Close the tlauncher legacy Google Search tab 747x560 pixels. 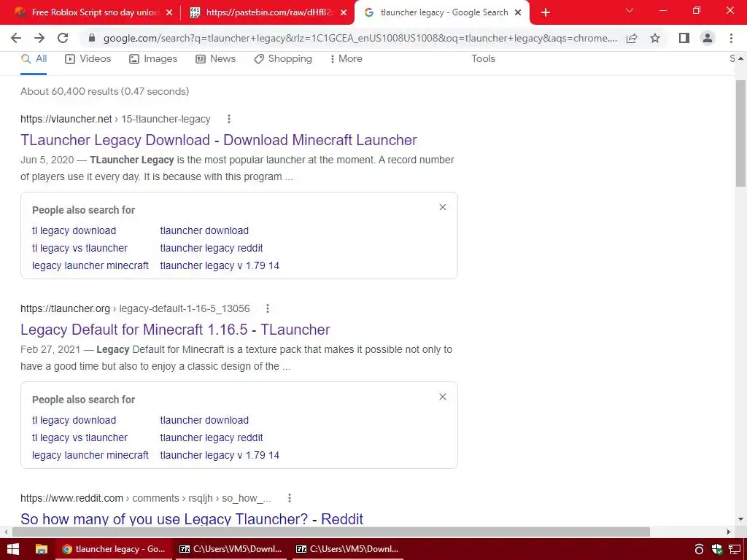point(518,13)
